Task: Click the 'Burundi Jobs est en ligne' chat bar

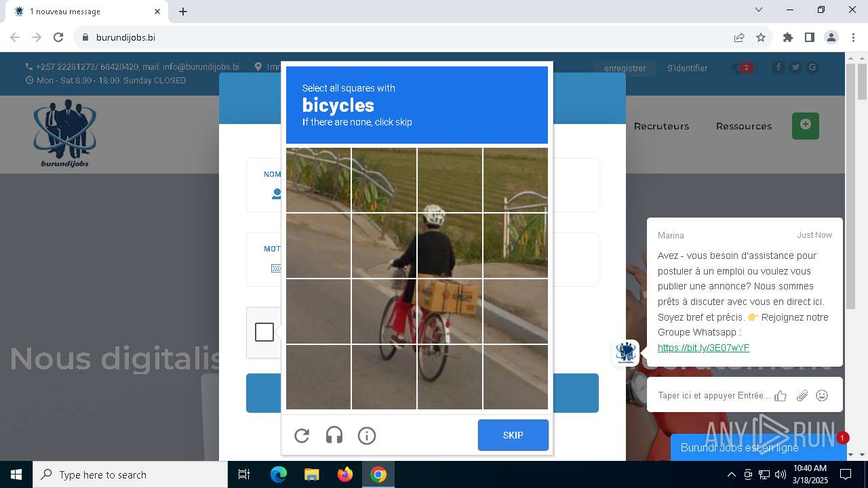Action: (757, 447)
